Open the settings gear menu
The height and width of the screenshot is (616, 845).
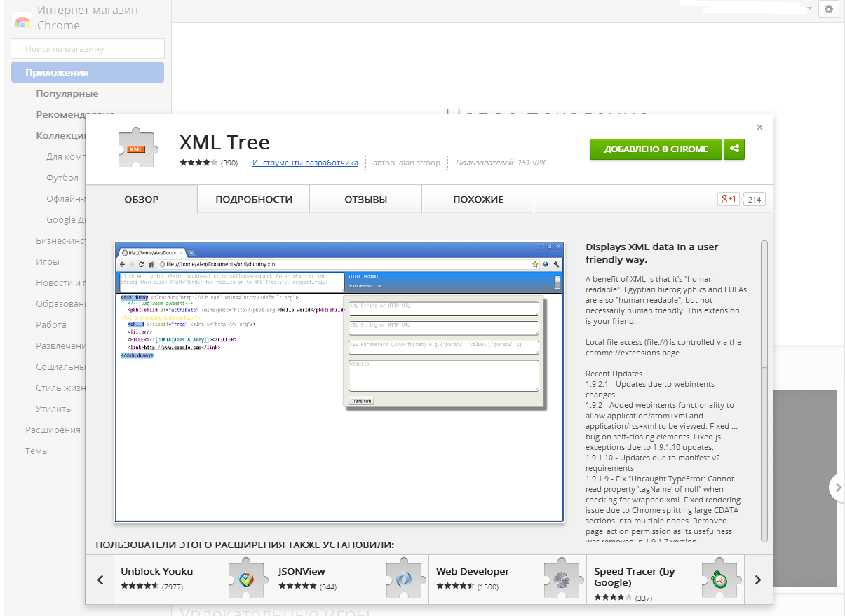point(829,9)
